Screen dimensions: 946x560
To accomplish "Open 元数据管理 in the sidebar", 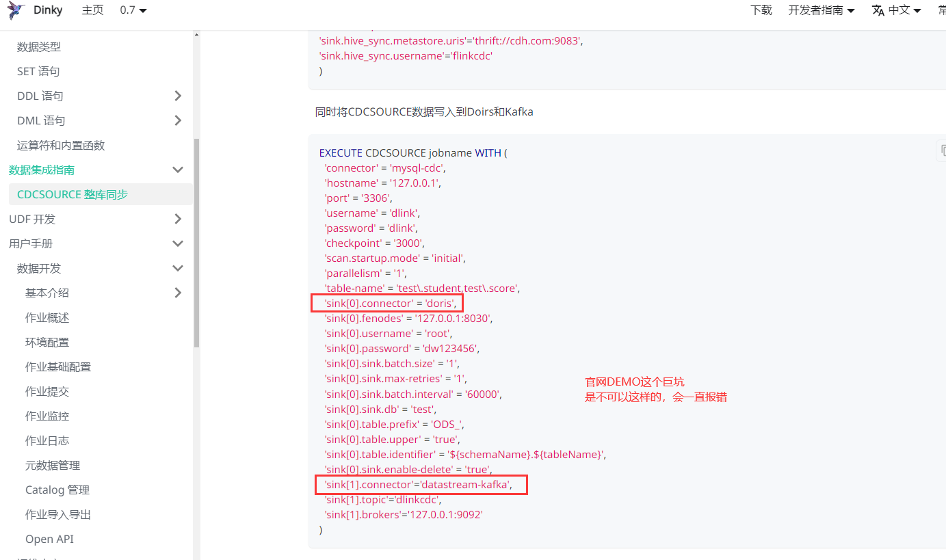I will click(x=53, y=465).
